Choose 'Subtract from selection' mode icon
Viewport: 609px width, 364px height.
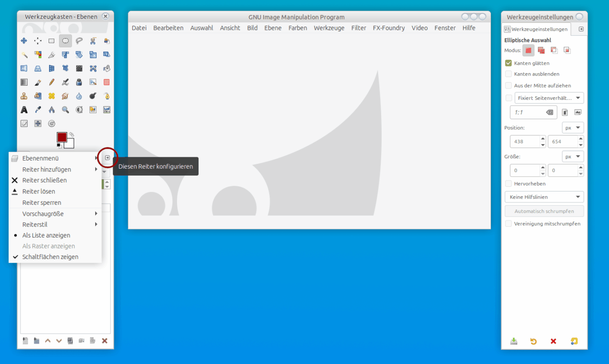(554, 50)
